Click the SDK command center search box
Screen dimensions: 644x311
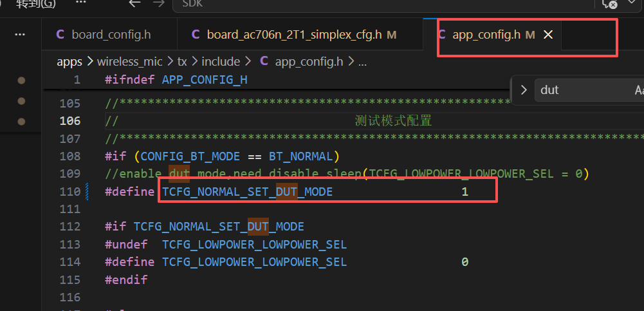[x=383, y=5]
